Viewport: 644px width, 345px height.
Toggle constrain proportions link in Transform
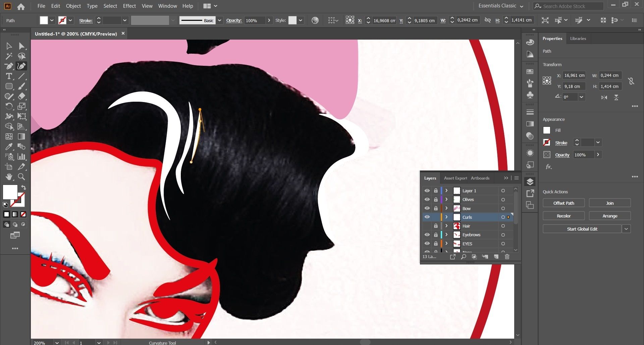click(631, 81)
